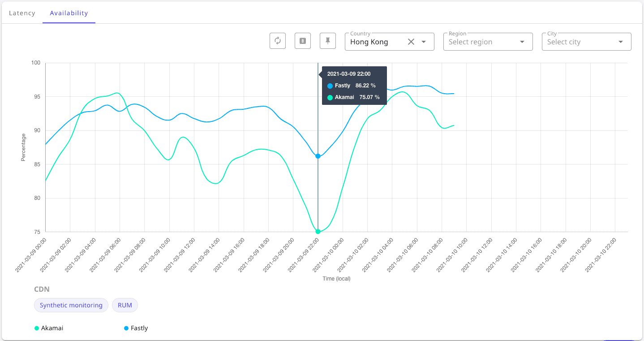Click the pin chart icon
644x341 pixels.
328,41
